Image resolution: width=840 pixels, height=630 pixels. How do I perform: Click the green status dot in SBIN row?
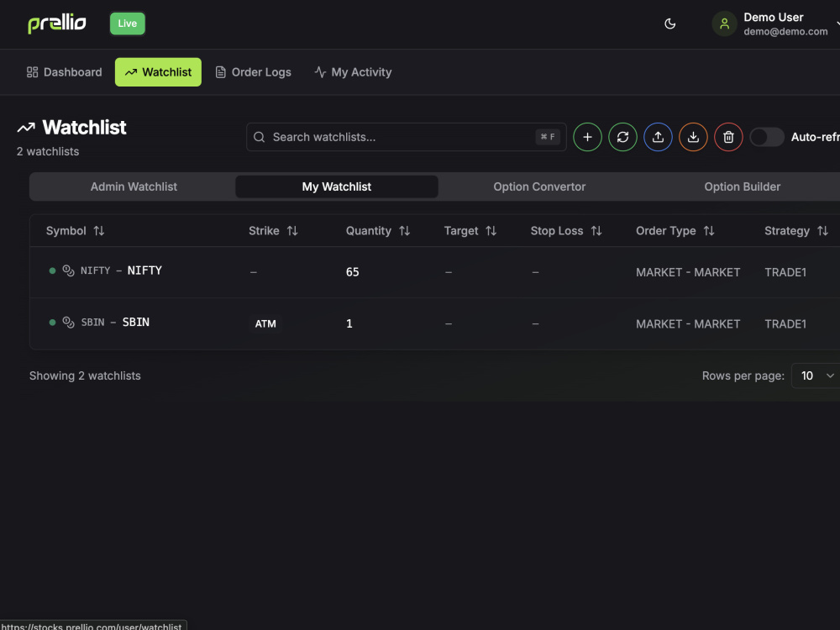click(x=52, y=323)
